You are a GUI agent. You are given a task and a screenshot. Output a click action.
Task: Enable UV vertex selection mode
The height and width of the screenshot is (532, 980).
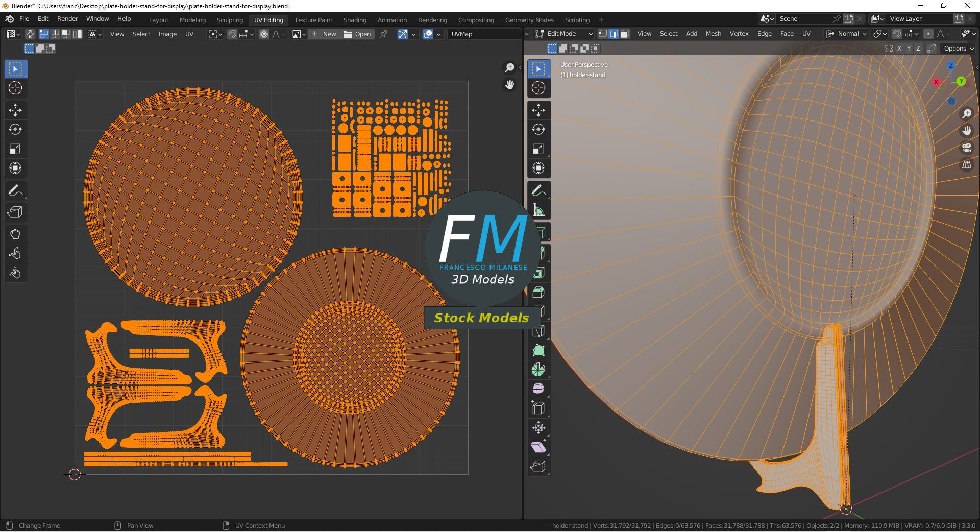pyautogui.click(x=44, y=34)
